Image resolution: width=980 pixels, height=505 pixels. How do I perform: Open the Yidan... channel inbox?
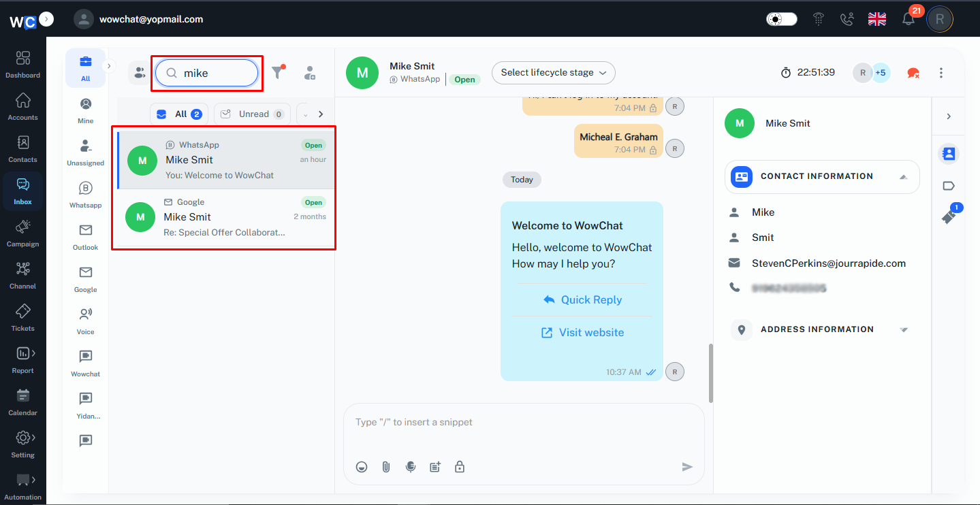(x=86, y=406)
